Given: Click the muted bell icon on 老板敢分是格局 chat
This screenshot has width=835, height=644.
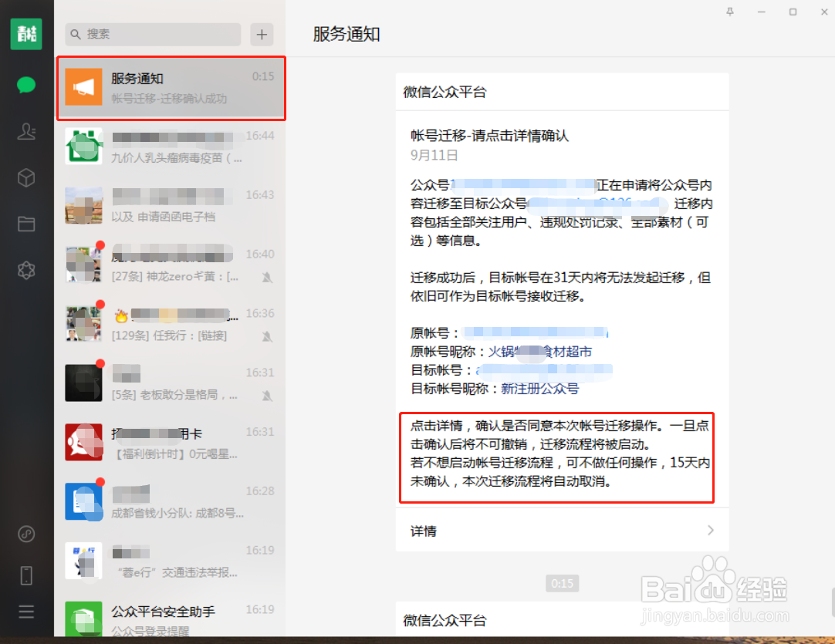Looking at the screenshot, I should pos(267,396).
